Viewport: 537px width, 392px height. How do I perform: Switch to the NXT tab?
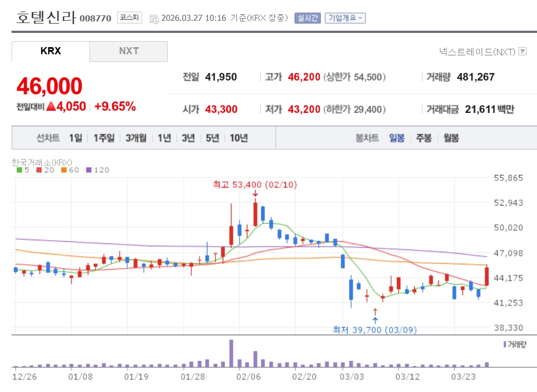[x=129, y=51]
